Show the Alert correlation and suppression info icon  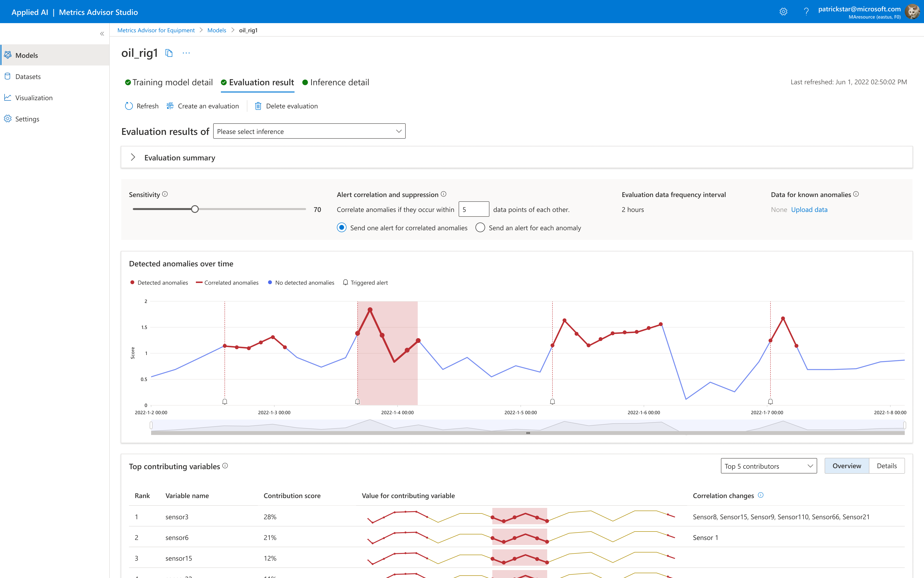pyautogui.click(x=443, y=194)
